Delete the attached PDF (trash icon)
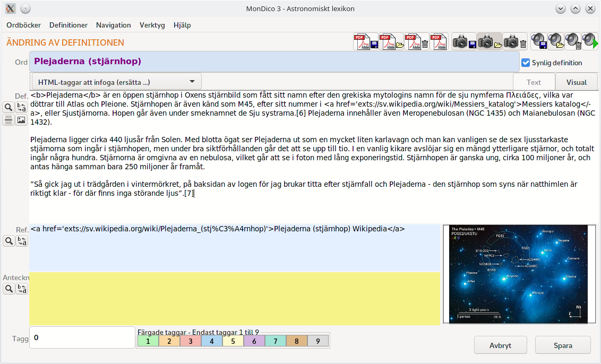This screenshot has width=601, height=364. pyautogui.click(x=417, y=42)
